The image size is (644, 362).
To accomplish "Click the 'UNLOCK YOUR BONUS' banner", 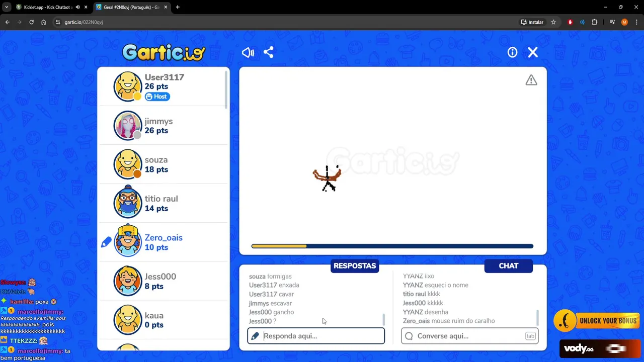I will 598,321.
